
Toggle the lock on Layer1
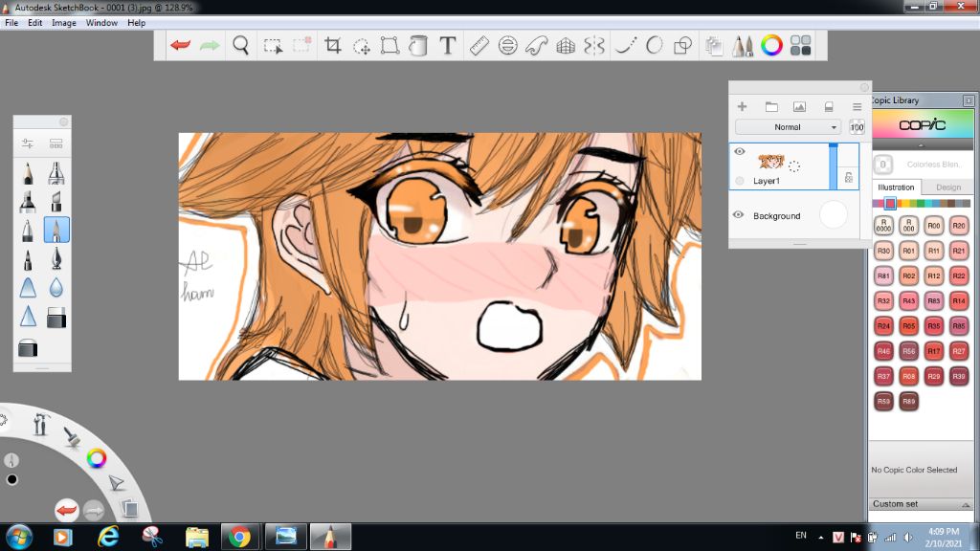pos(848,177)
